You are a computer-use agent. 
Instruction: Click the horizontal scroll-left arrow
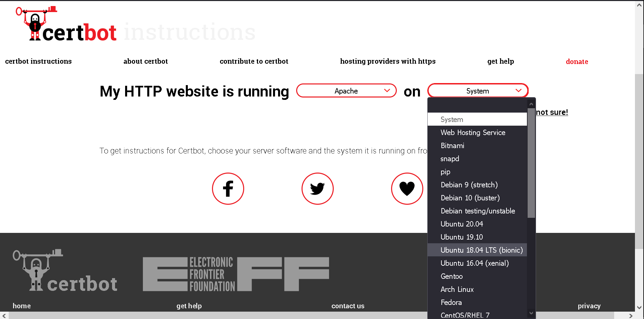pos(4,316)
